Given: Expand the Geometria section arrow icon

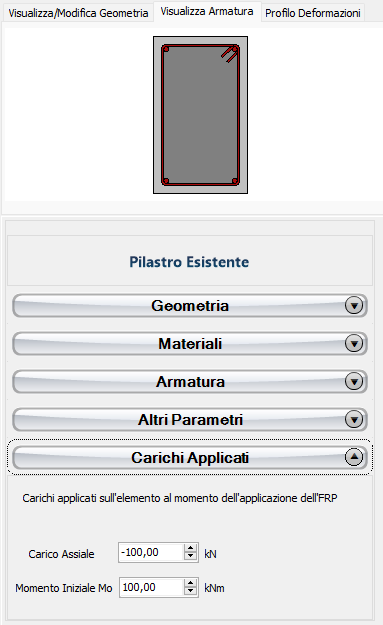Looking at the screenshot, I should tap(354, 306).
